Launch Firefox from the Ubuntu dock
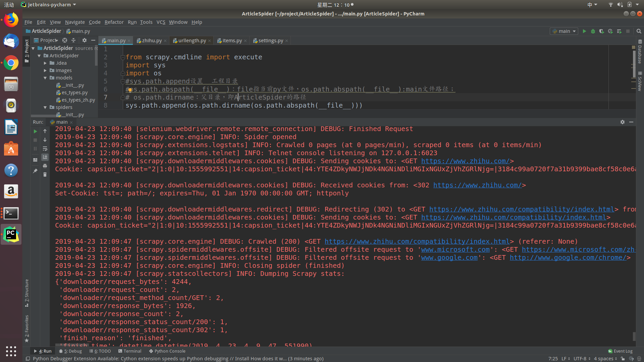Image resolution: width=644 pixels, height=362 pixels. (x=11, y=20)
